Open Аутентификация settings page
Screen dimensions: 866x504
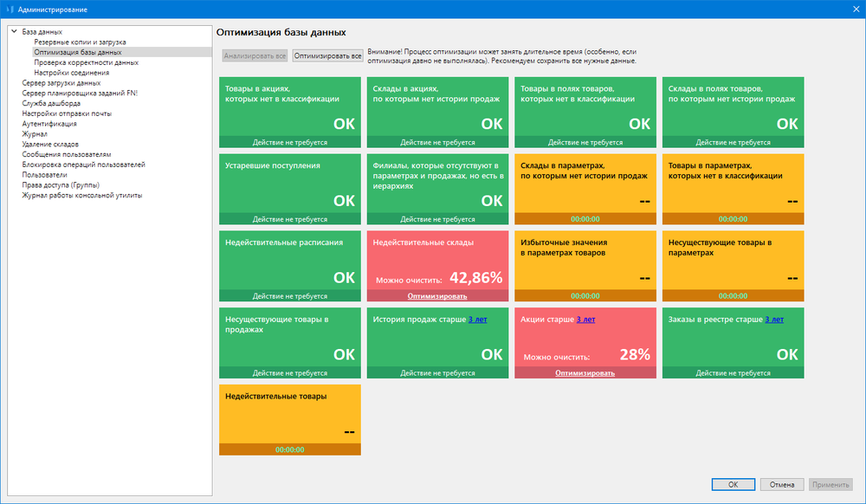(x=48, y=124)
